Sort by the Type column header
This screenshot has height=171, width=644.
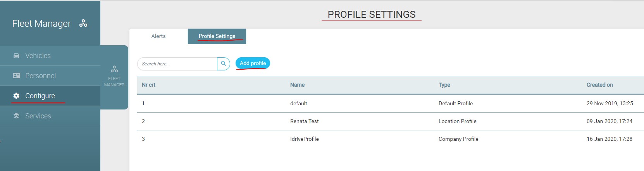444,85
